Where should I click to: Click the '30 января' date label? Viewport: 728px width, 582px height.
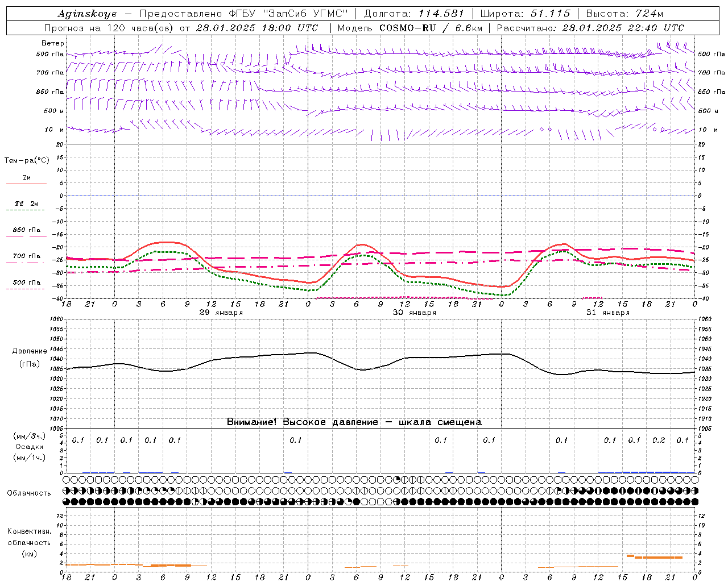point(415,313)
